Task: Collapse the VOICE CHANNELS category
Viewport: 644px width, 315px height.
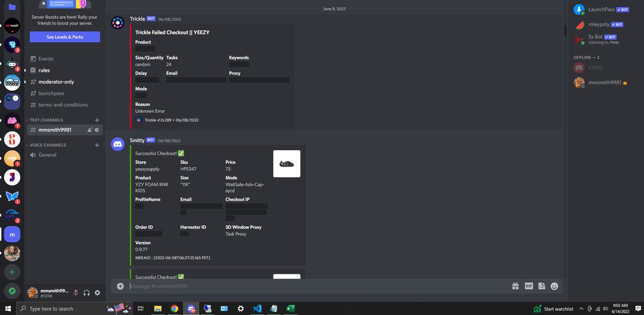Action: 48,145
